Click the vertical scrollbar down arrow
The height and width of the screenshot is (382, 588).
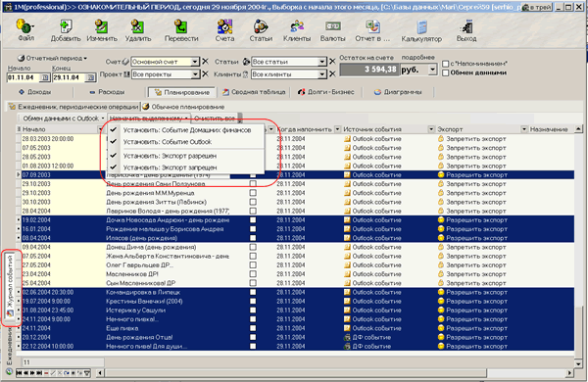pos(578,363)
